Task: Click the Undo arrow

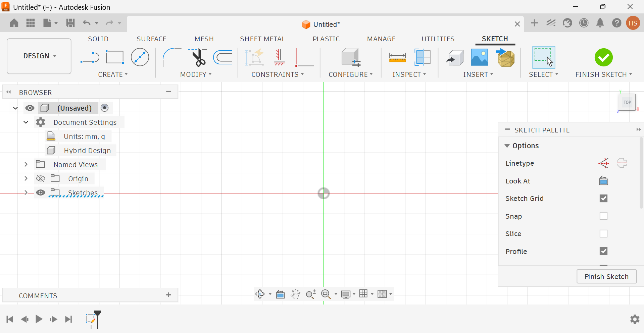Action: pos(87,23)
